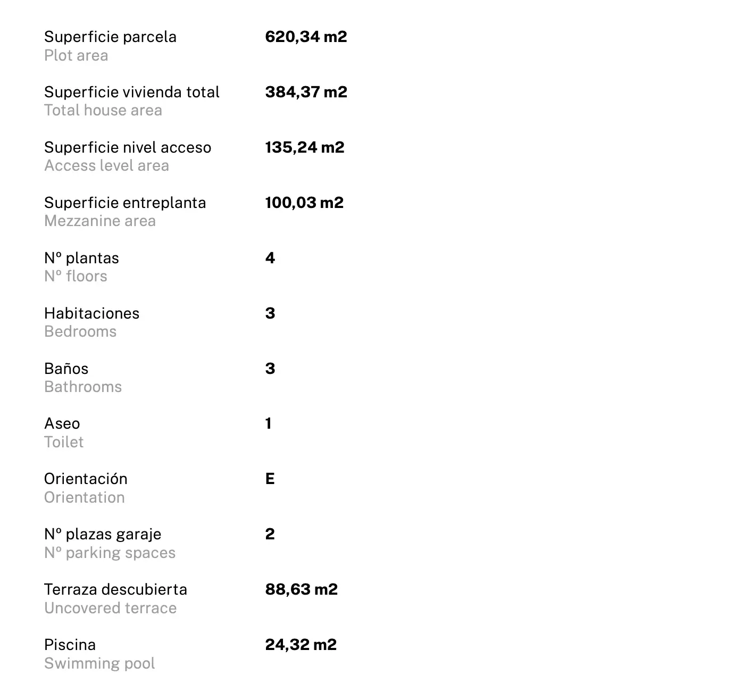Click the Piscina label

[70, 645]
